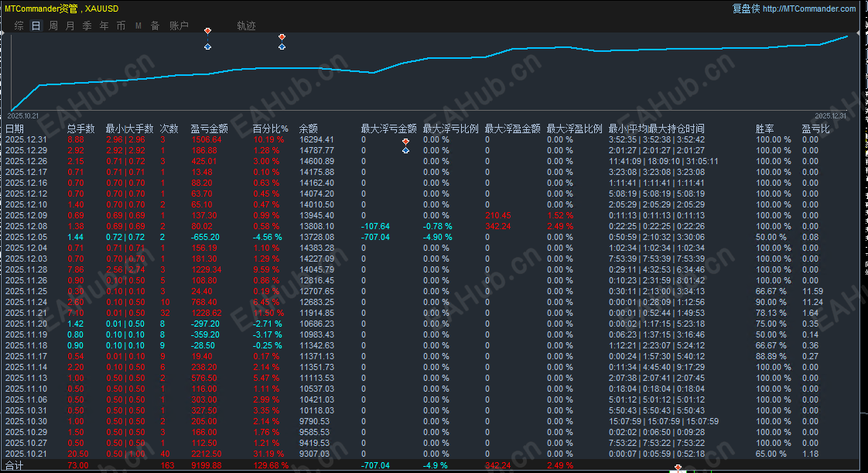
Task: Click the 盈亏金额 column header
Action: pos(209,129)
